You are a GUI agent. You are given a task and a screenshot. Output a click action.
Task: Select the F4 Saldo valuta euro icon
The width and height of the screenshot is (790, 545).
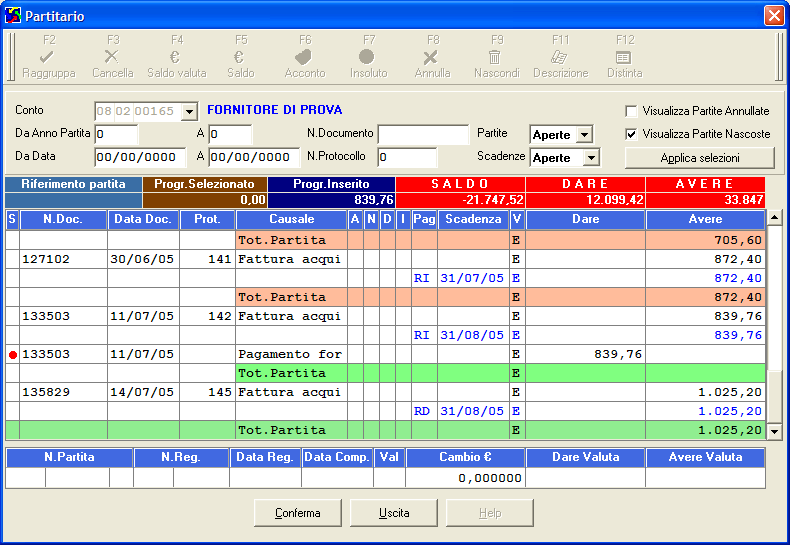175,57
